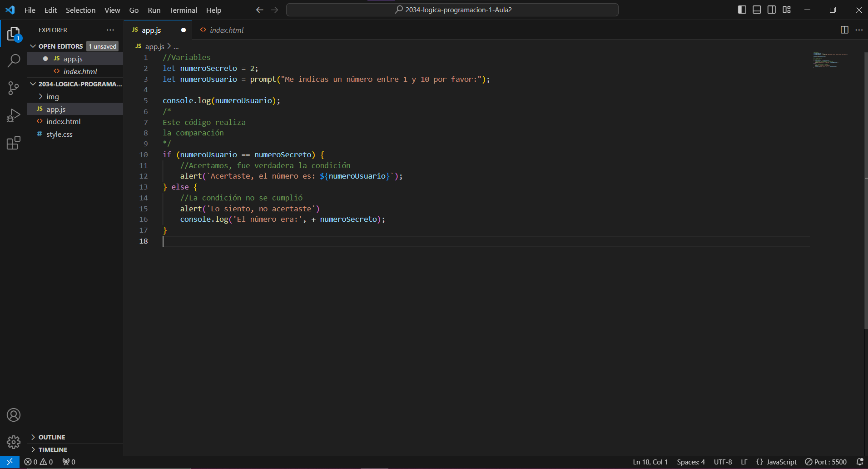The image size is (868, 469).
Task: Click the VS Code logo icon
Action: (x=10, y=10)
